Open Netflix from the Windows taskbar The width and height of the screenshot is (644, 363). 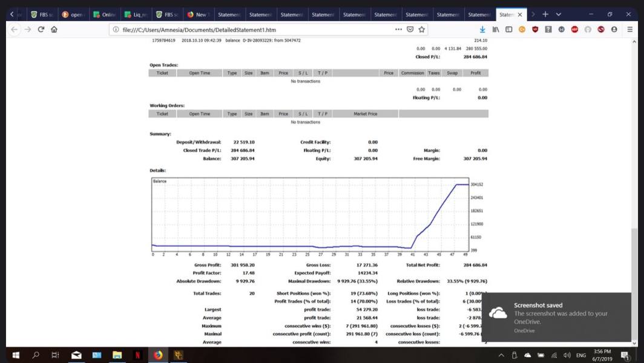click(137, 355)
